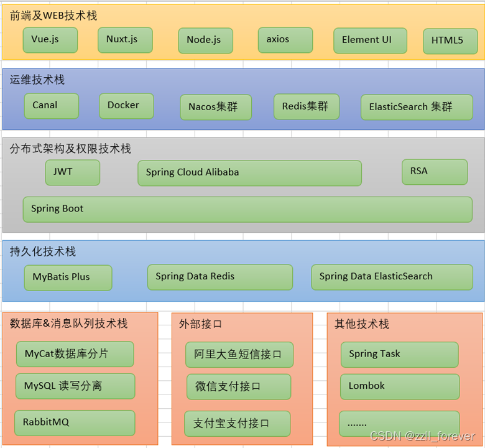Select the MySQL 读写分离 box
Image resolution: width=485 pixels, height=448 pixels.
(75, 386)
